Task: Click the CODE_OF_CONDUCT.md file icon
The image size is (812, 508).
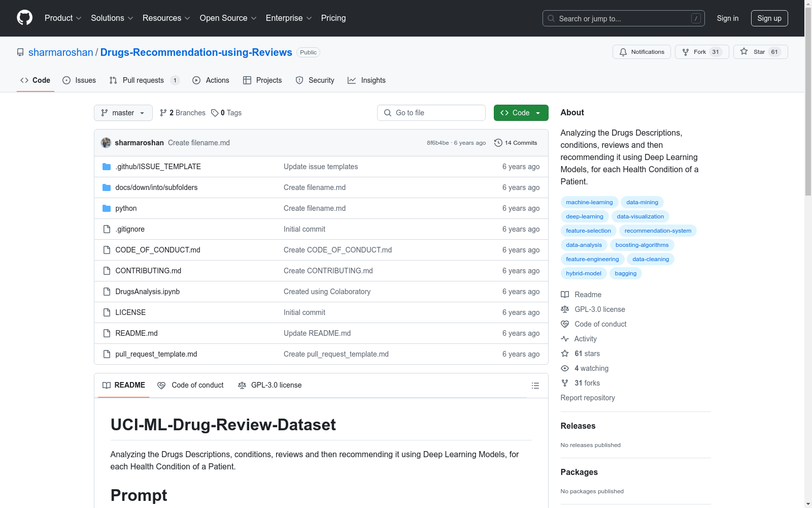Action: click(x=107, y=250)
